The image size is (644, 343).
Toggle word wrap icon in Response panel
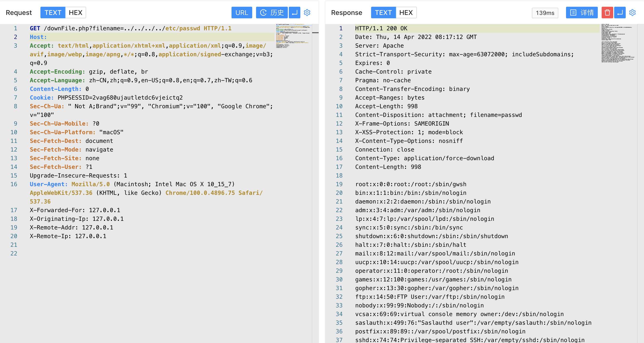point(620,13)
